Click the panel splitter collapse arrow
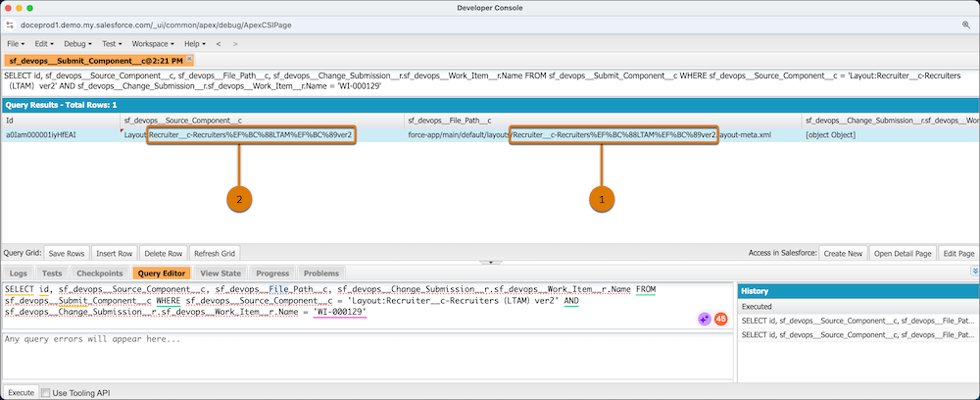 pos(491,263)
